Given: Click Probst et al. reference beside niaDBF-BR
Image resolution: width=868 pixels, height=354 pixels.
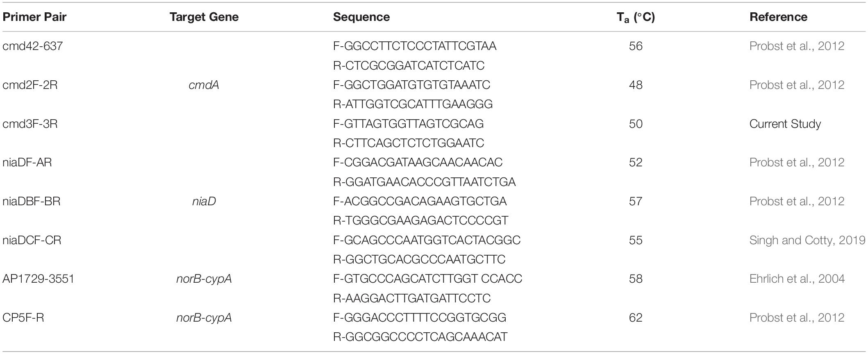Looking at the screenshot, I should 797,201.
